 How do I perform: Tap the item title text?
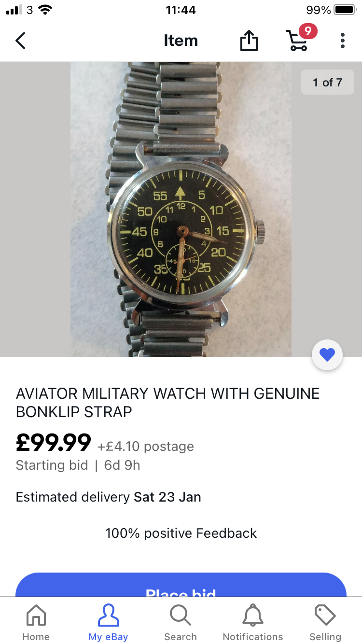point(167,403)
